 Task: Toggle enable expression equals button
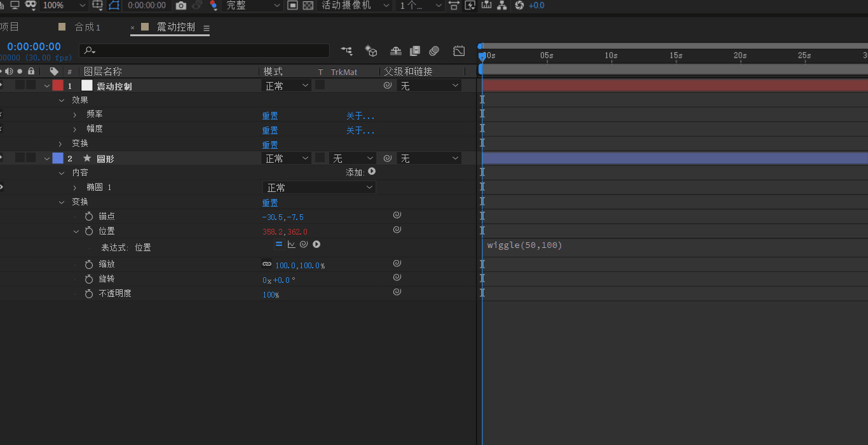point(279,244)
